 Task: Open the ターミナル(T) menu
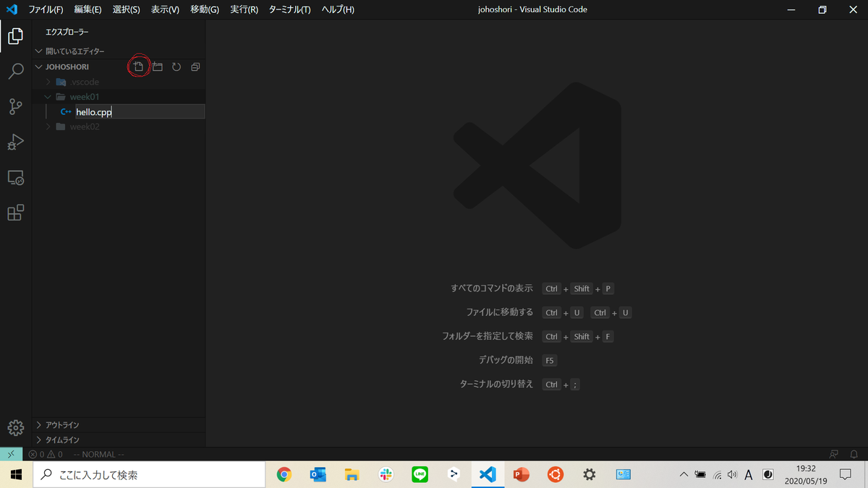click(x=289, y=9)
